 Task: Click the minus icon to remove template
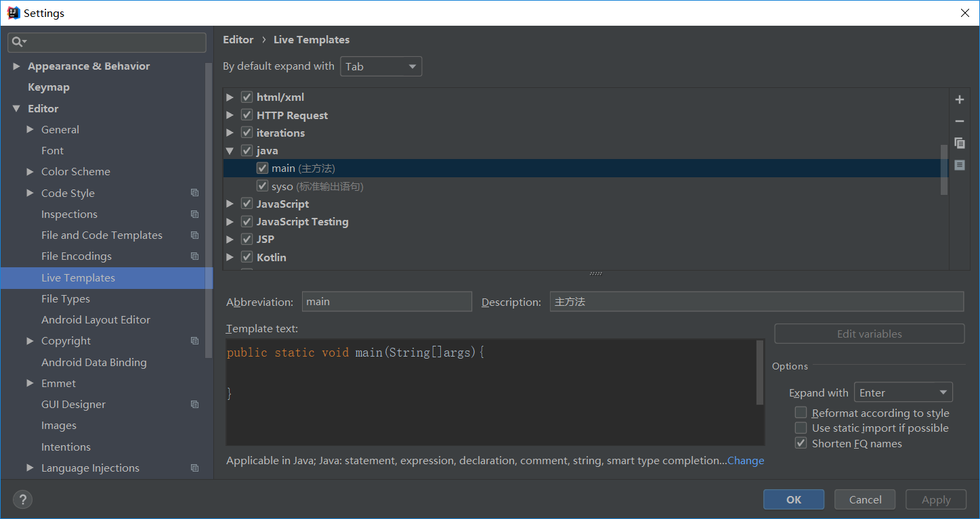click(x=959, y=121)
